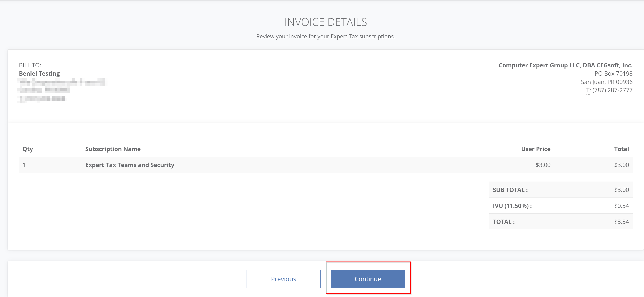Select quantity 1 in the table row
The height and width of the screenshot is (297, 644).
[24, 165]
